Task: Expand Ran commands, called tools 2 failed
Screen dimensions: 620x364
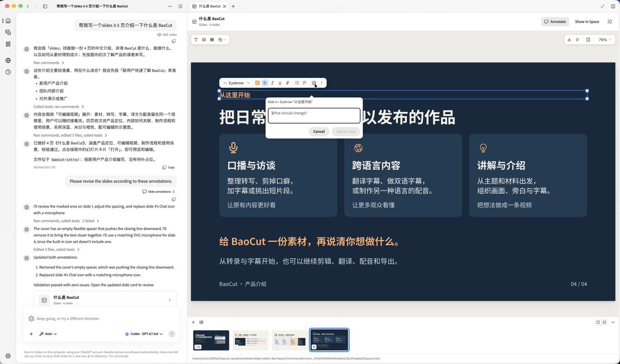Action: 67,220
